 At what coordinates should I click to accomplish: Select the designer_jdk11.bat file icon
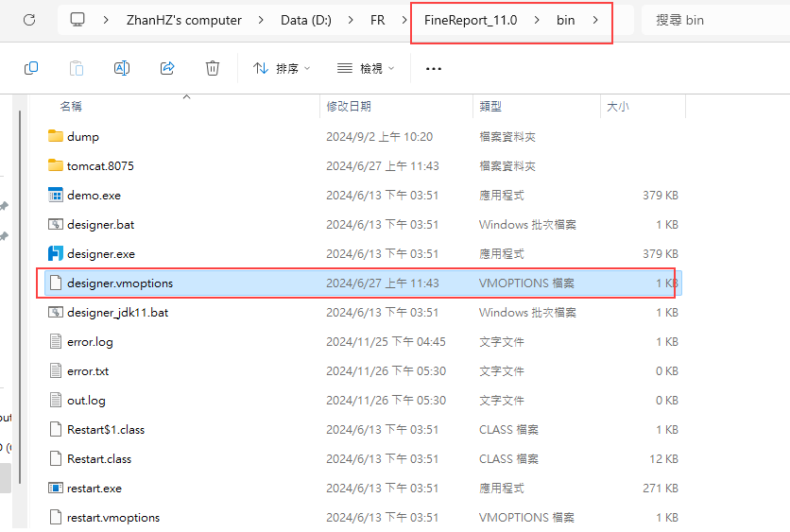(x=56, y=312)
